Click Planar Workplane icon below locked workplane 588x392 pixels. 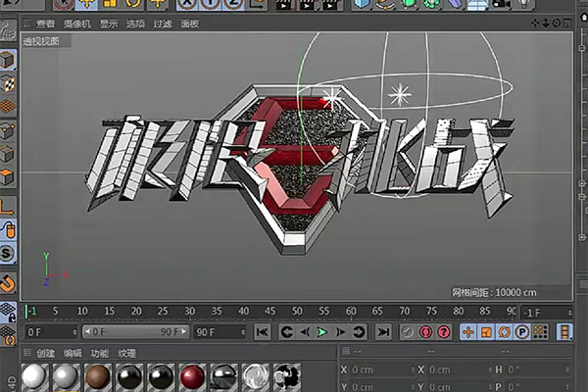(x=8, y=335)
